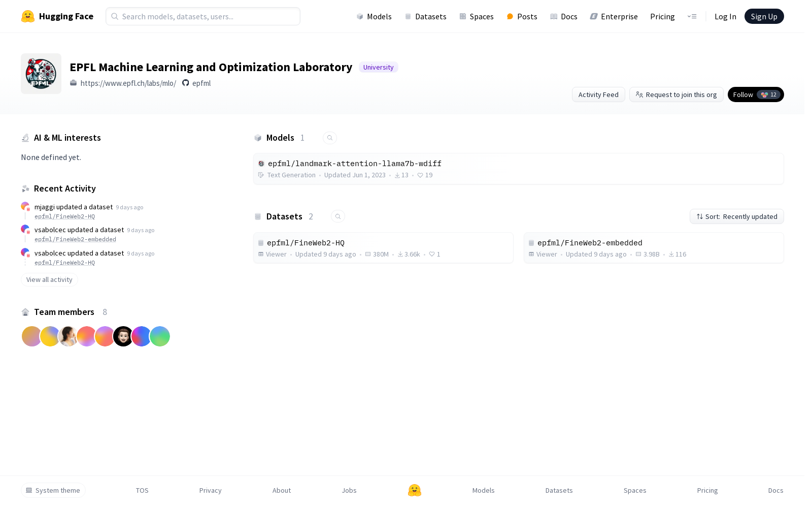Open the cartoon-face team member avatar

(123, 336)
